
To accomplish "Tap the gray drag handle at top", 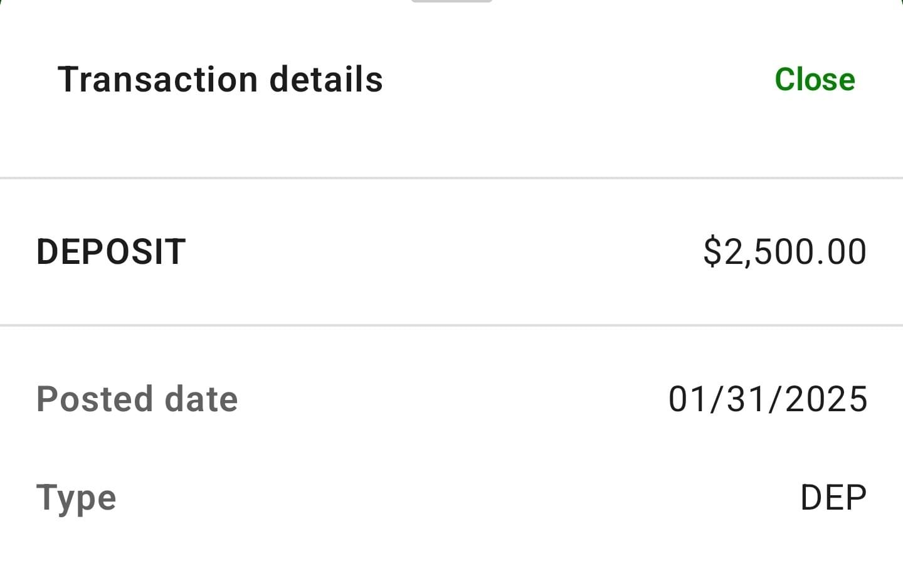I will tap(451, 1).
